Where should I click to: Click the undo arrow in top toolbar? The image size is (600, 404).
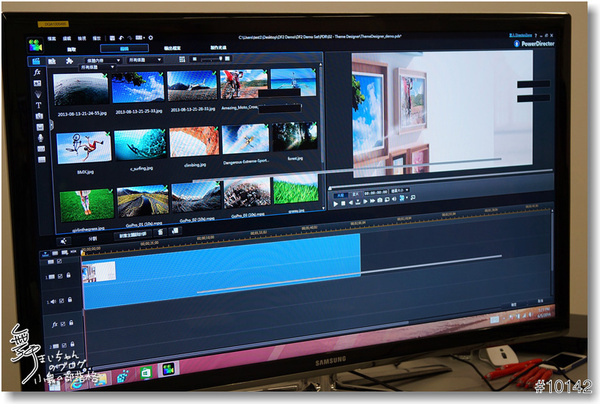[x=121, y=38]
